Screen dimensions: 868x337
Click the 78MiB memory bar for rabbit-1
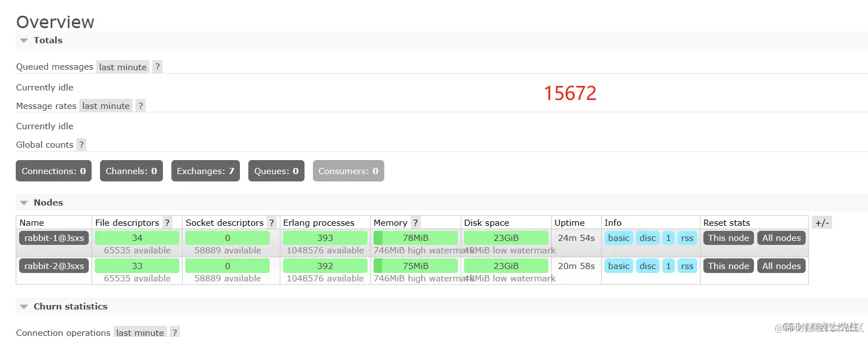tap(416, 238)
